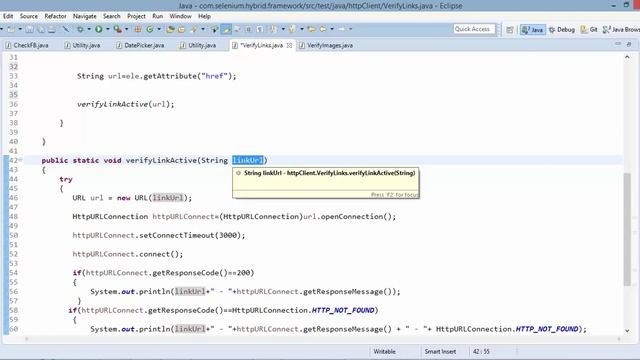This screenshot has width=640, height=360.
Task: Open the Refactor menu
Action: click(x=55, y=16)
